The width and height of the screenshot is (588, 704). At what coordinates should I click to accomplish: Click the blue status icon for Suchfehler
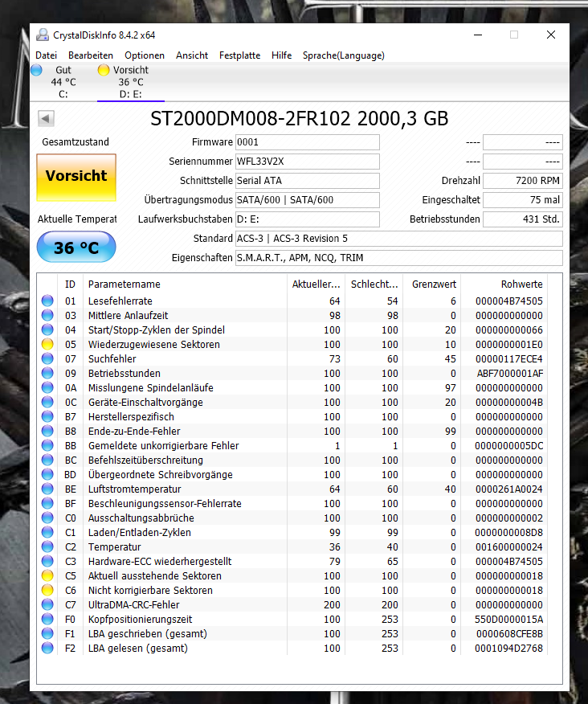pos(47,358)
